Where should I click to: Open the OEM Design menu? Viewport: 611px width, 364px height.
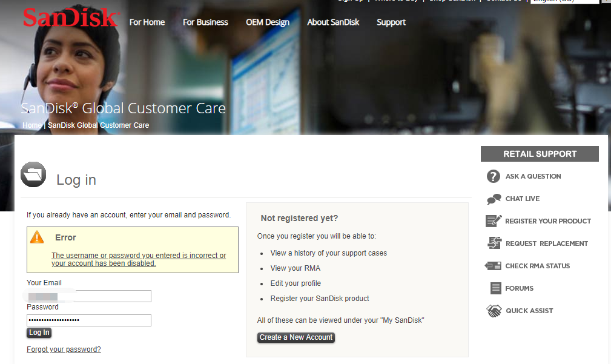268,22
